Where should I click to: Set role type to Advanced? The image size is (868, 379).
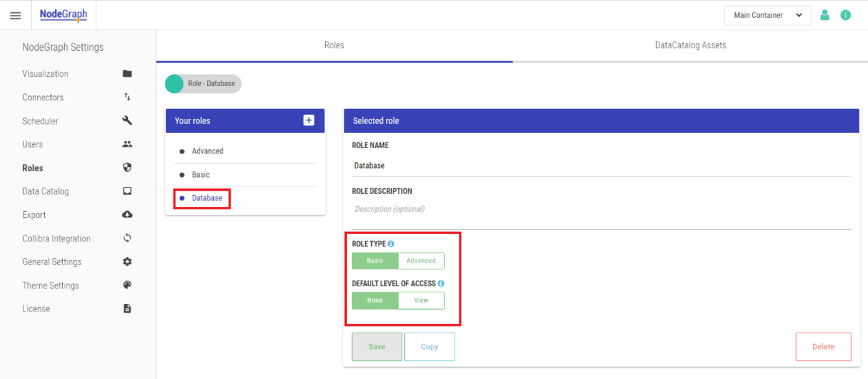tap(421, 261)
